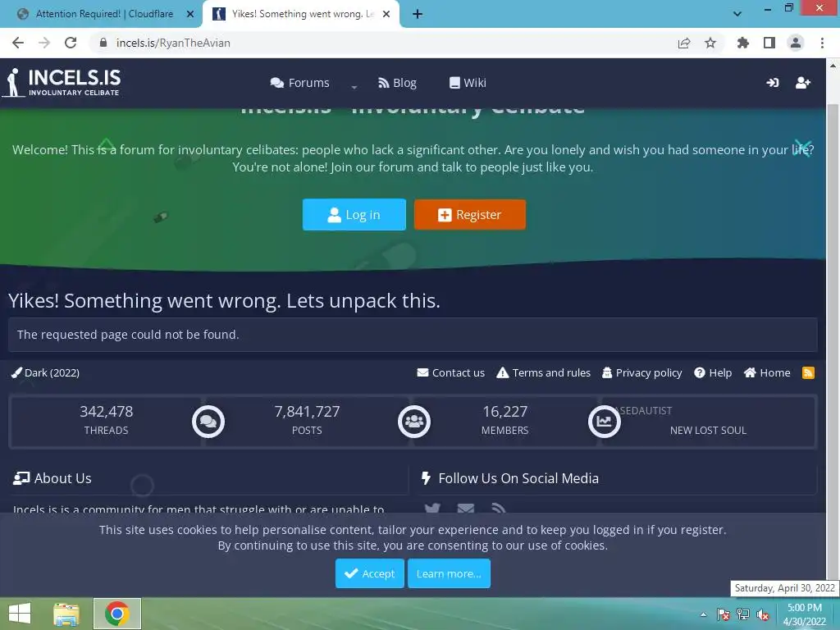The height and width of the screenshot is (630, 840).
Task: Open the tab search chevron
Action: pyautogui.click(x=737, y=14)
